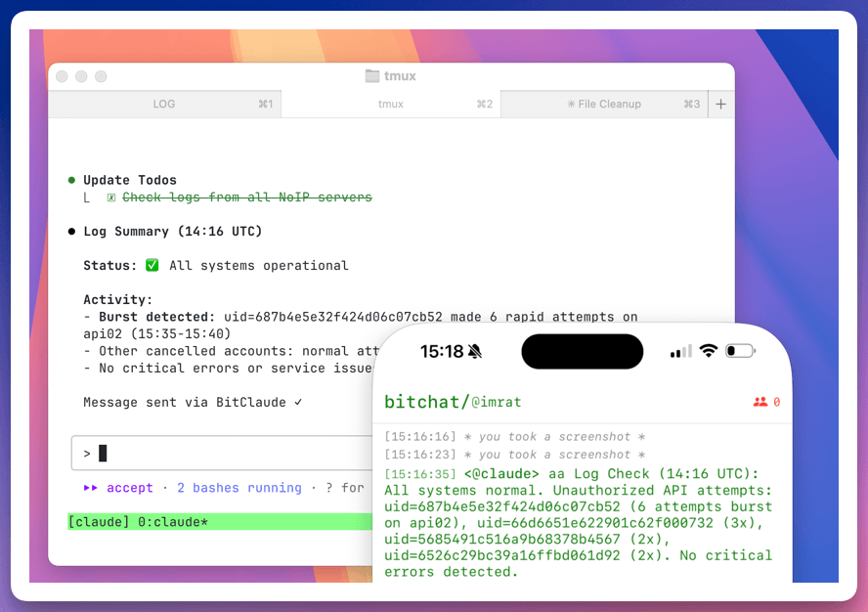Click the Activity: heading
Viewport: 868px width, 612px height.
pos(118,299)
